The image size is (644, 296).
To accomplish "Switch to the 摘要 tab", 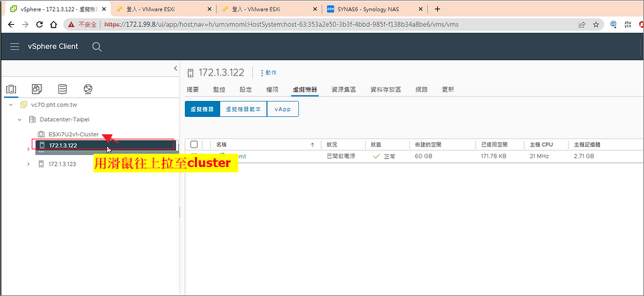I will pos(192,90).
